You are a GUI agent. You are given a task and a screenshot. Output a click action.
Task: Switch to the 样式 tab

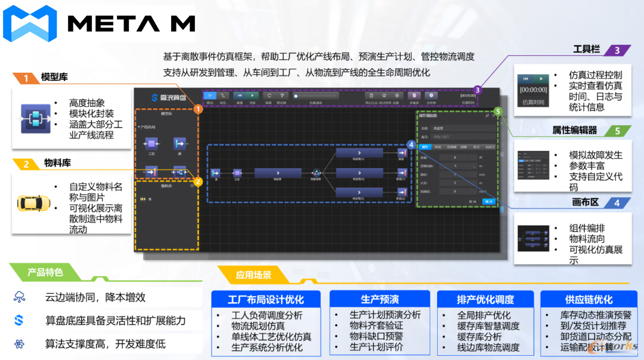pos(476,147)
